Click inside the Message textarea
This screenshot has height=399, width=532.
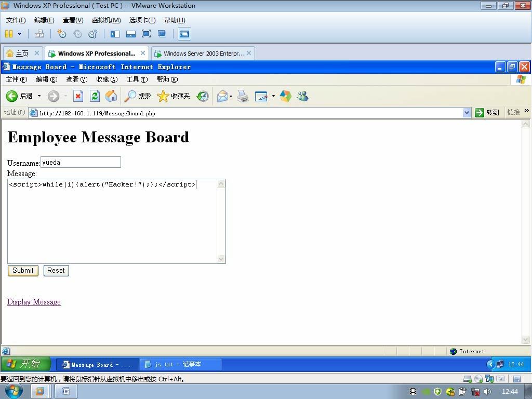coord(112,221)
